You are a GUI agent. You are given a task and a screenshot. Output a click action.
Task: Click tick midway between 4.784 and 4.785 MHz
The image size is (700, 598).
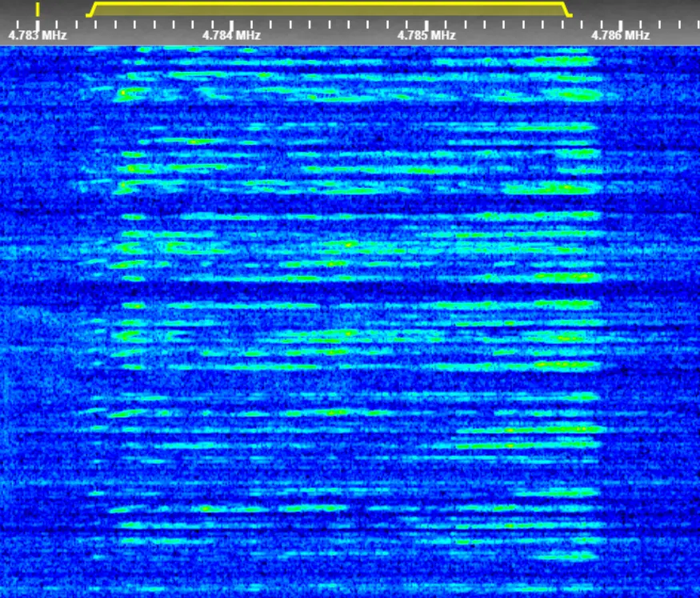(329, 23)
